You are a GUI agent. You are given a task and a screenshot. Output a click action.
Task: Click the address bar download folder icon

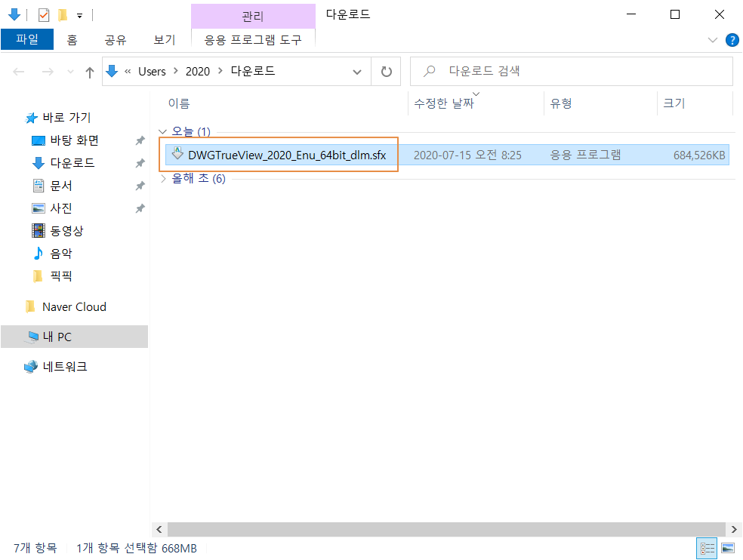[x=112, y=71]
